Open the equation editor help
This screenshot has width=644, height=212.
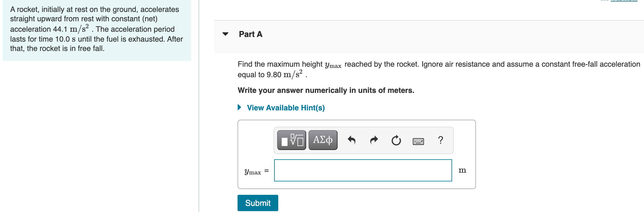[441, 140]
